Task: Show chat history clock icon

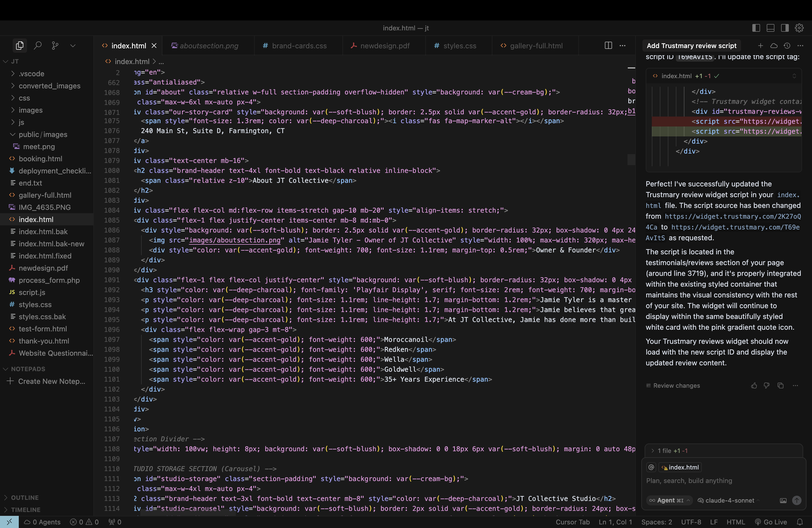Action: pos(787,45)
